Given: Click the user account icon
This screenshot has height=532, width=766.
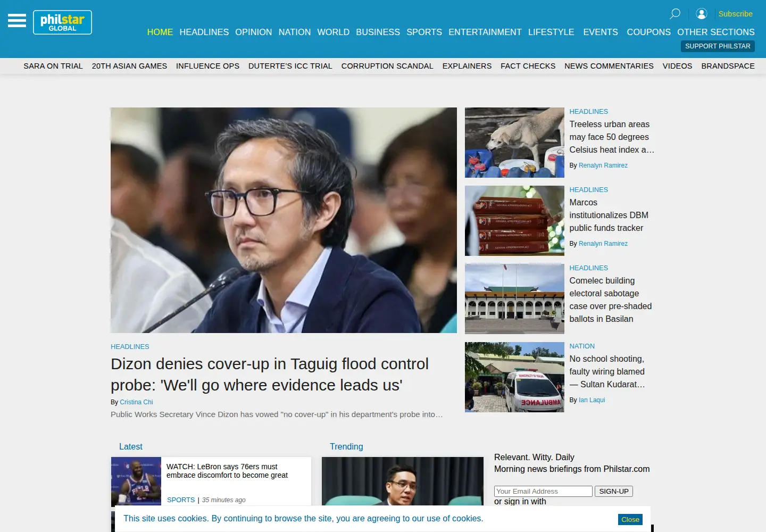Looking at the screenshot, I should tap(702, 14).
